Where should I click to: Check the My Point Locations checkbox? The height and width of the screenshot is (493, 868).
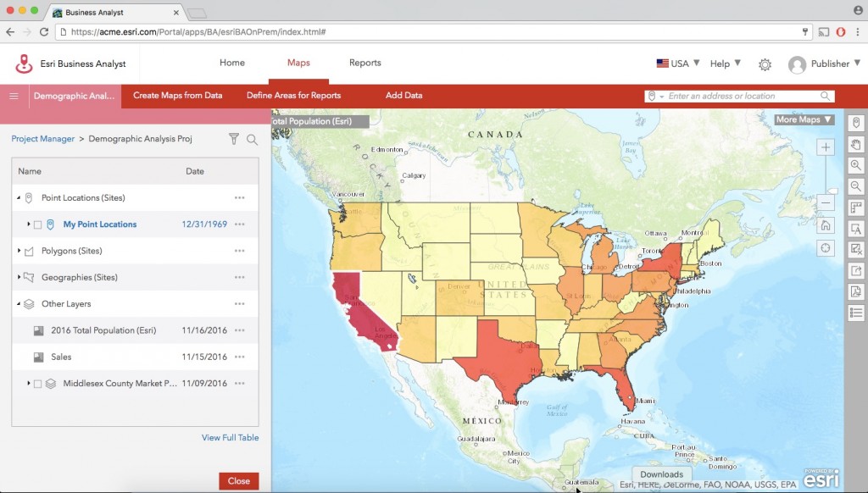pyautogui.click(x=37, y=224)
